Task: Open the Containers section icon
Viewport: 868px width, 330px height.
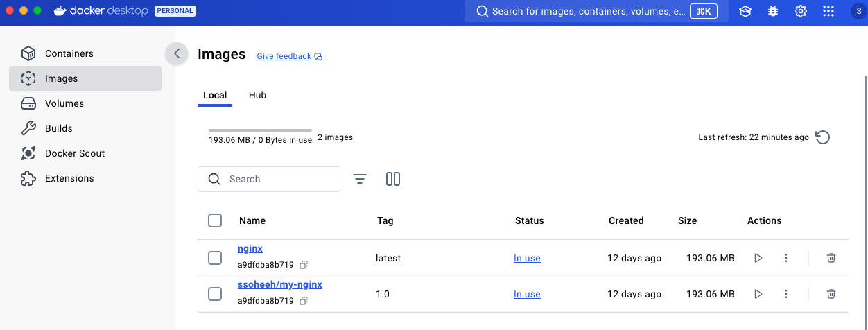Action: click(28, 53)
